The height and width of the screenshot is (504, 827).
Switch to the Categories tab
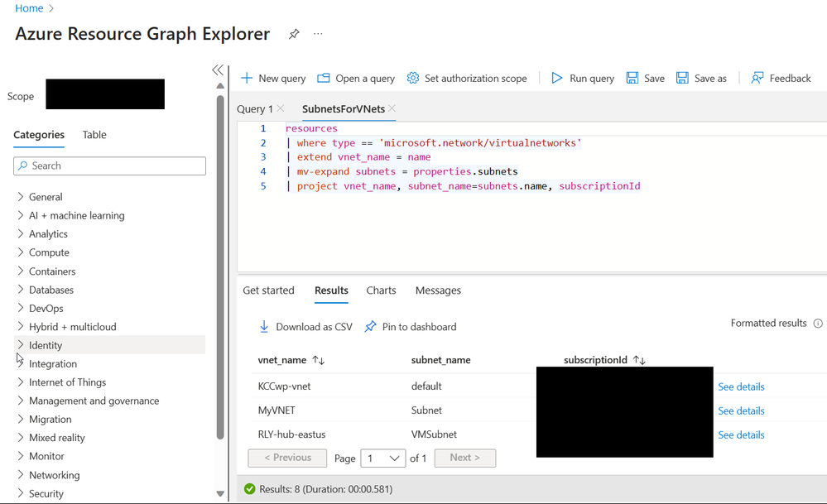[x=39, y=135]
